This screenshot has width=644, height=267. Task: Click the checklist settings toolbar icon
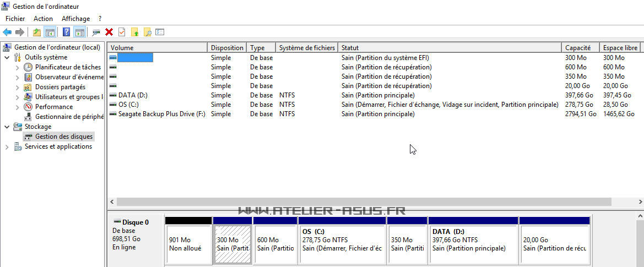click(x=160, y=32)
